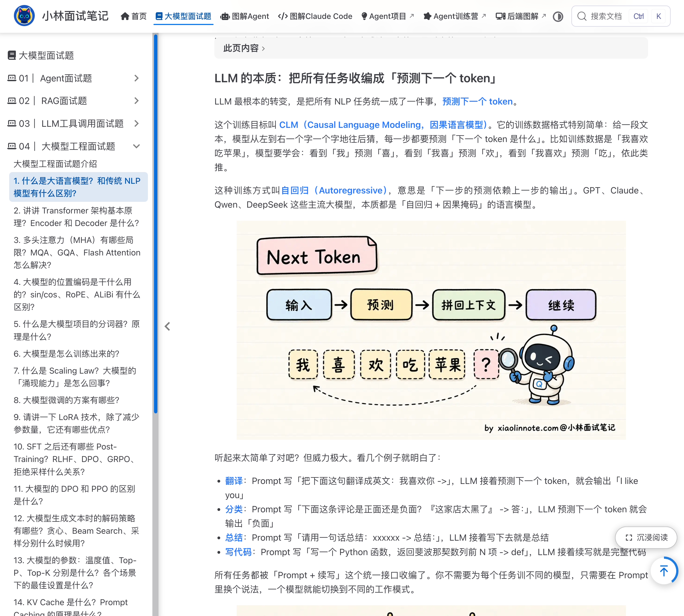Click the 大模型面试题 book icon in sidebar
Screen dimensions: 684x616
coord(12,55)
